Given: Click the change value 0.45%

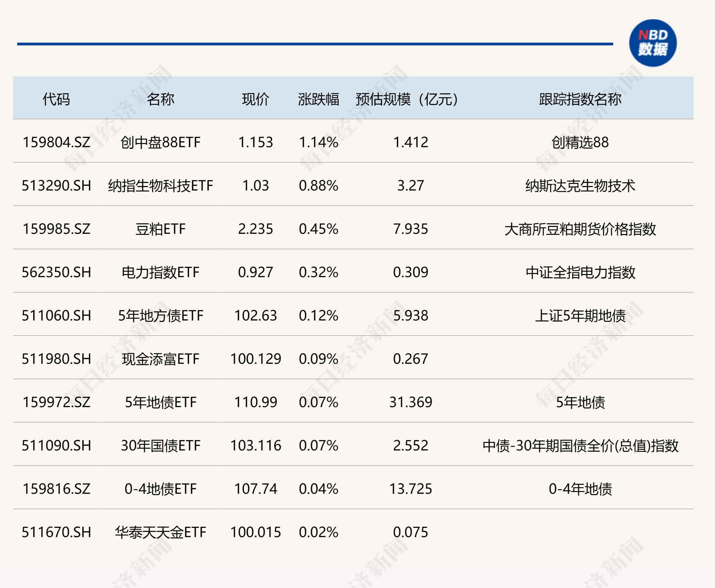Looking at the screenshot, I should pyautogui.click(x=319, y=229).
